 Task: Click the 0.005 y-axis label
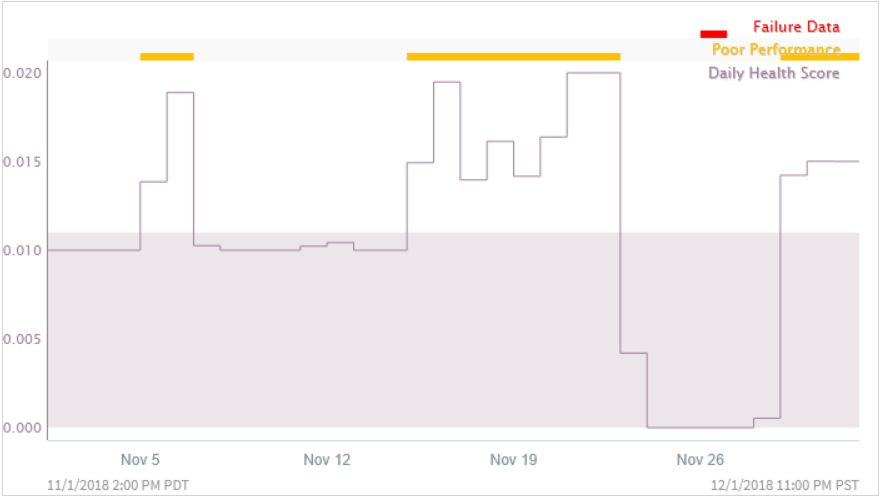(22, 339)
